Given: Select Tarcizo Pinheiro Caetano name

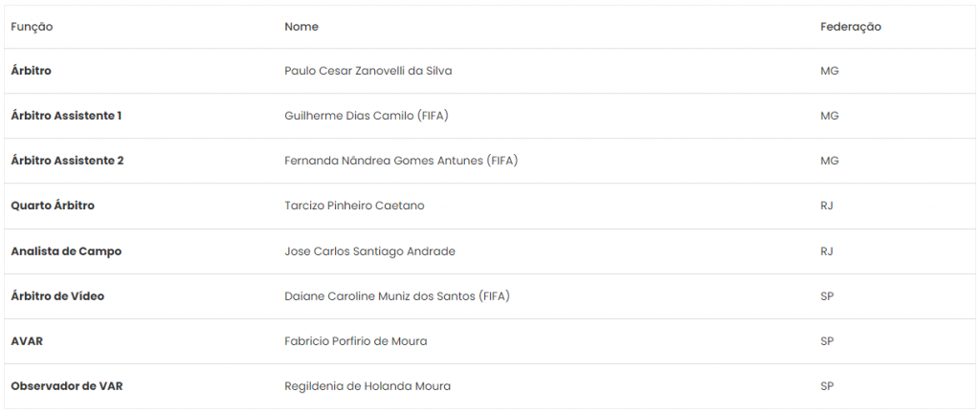Looking at the screenshot, I should (354, 207).
